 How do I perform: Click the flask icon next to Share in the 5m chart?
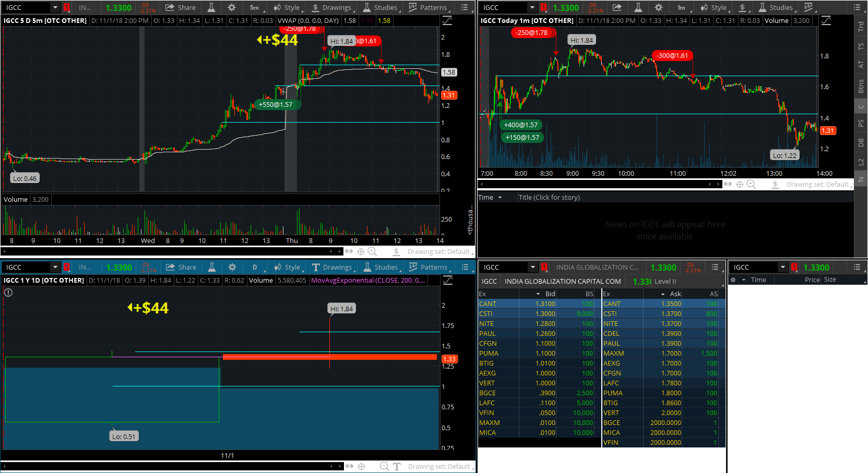tap(211, 8)
